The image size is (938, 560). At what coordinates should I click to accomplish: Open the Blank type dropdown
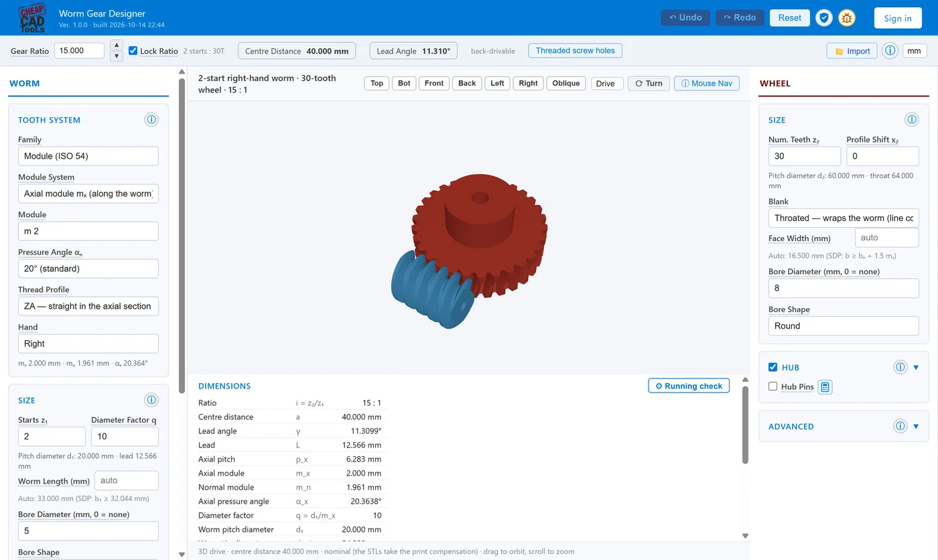tap(844, 218)
